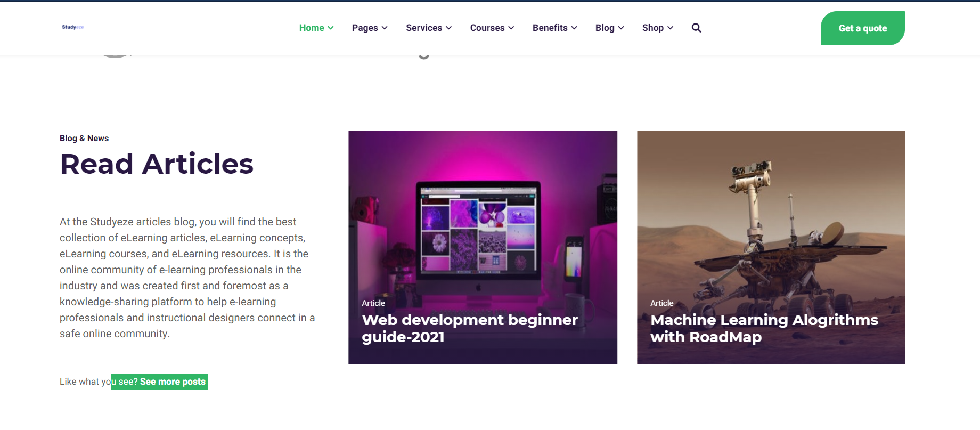Open the Home menu
Screen dimensions: 980x430
point(316,28)
